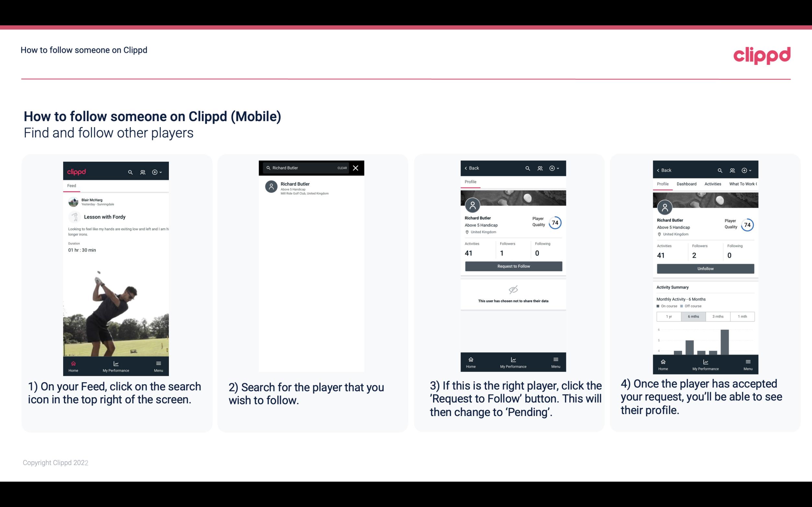
Task: Select the Profile tab on player page
Action: click(x=470, y=182)
